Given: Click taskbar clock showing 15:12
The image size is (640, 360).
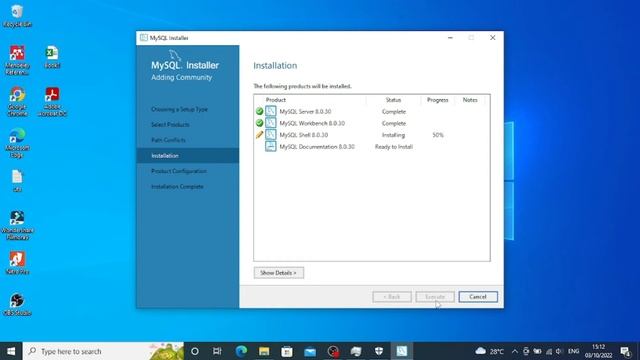Looking at the screenshot, I should click(x=598, y=351).
